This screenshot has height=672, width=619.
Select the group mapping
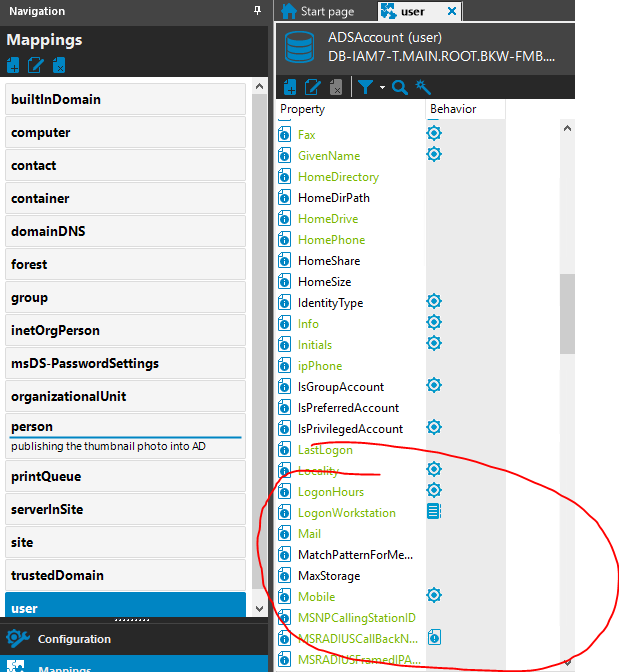tap(125, 297)
